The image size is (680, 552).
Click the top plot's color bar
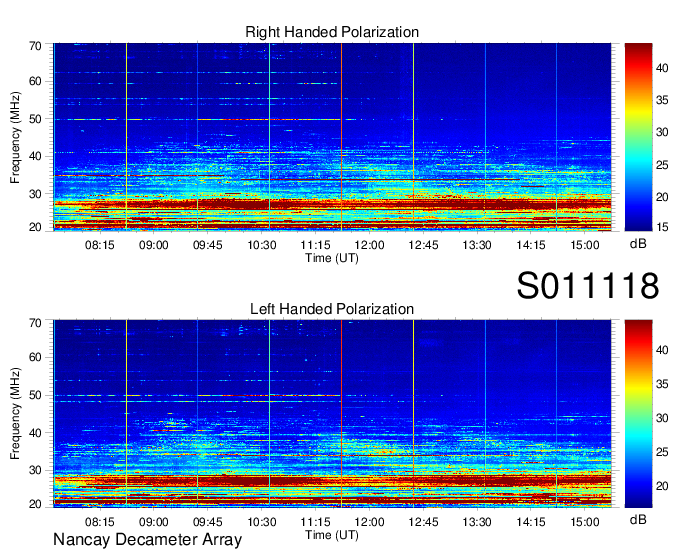638,137
